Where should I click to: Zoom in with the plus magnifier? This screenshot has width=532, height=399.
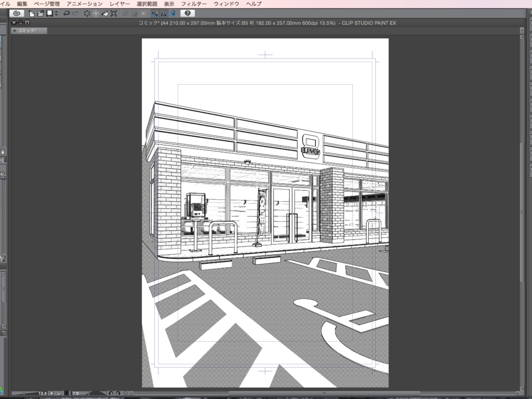pyautogui.click(x=59, y=393)
